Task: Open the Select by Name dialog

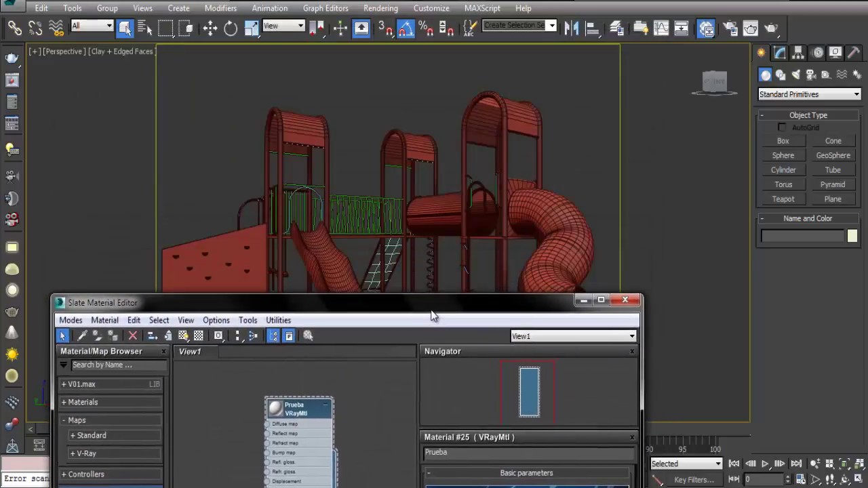Action: coord(145,28)
